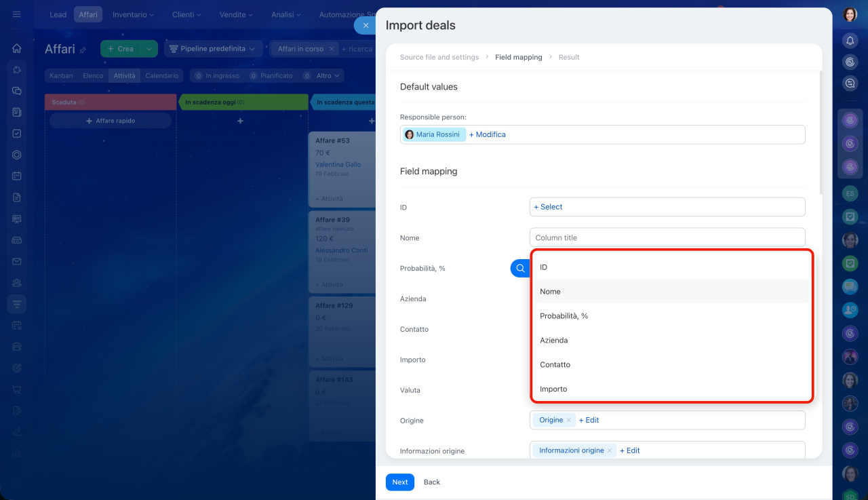The width and height of the screenshot is (868, 500).
Task: Remove the Origine tag from mapping
Action: [568, 421]
